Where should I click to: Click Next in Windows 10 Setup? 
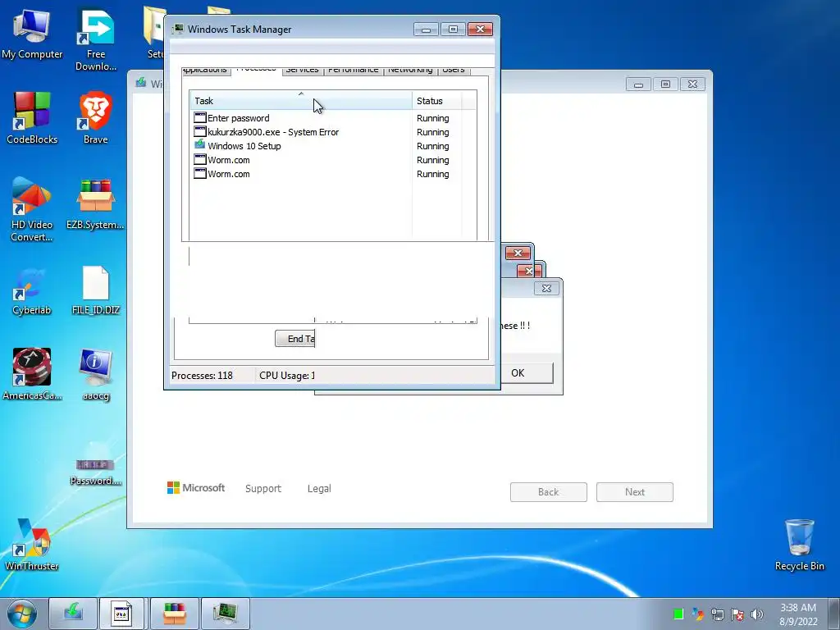(635, 492)
